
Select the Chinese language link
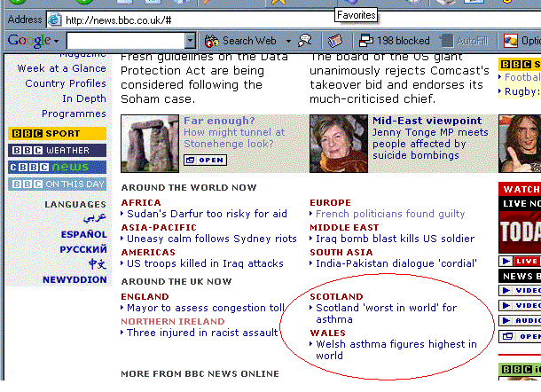tap(98, 264)
